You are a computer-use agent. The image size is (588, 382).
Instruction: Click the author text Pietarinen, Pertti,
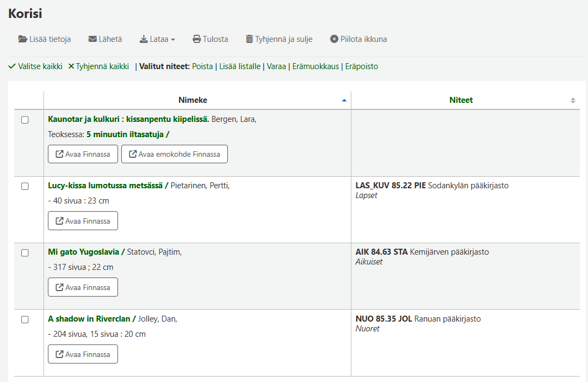click(x=200, y=186)
